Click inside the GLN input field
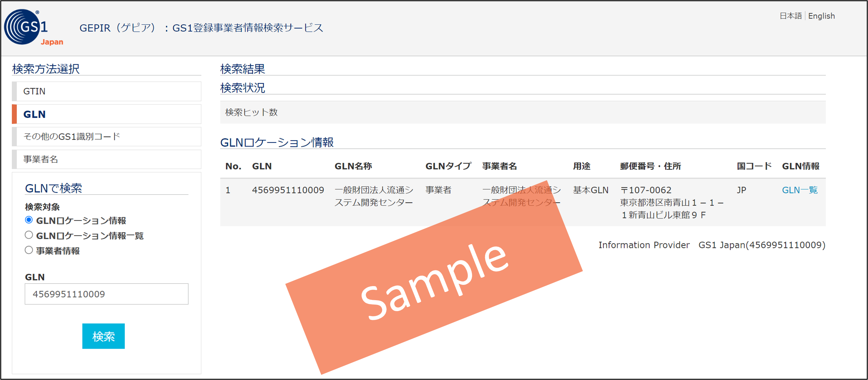This screenshot has width=868, height=380. point(106,294)
